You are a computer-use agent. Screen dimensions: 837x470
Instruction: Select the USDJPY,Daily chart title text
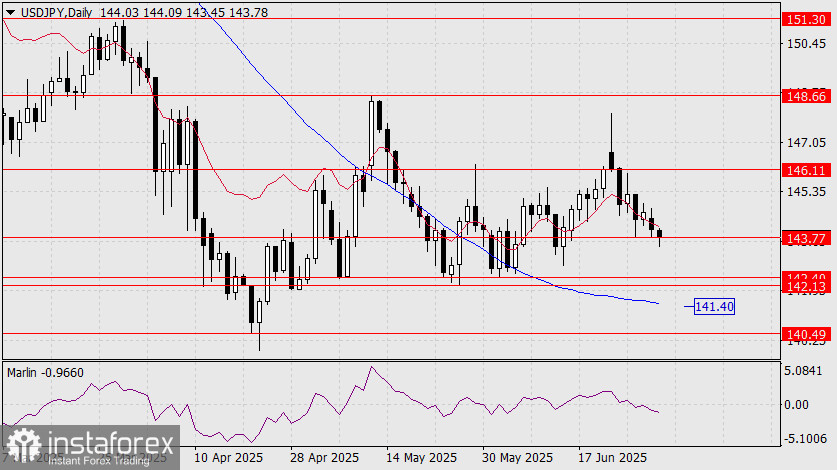(x=57, y=12)
